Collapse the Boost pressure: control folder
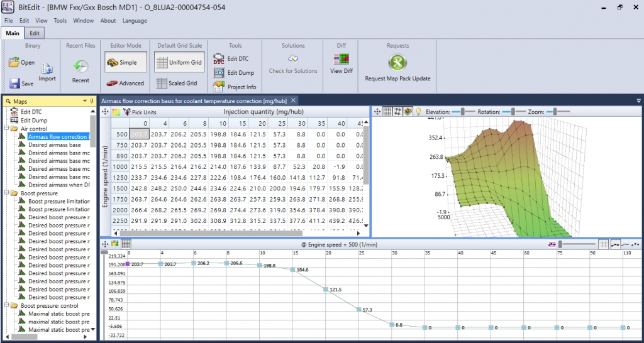Screen dimensions: 644x343 [x=6, y=306]
